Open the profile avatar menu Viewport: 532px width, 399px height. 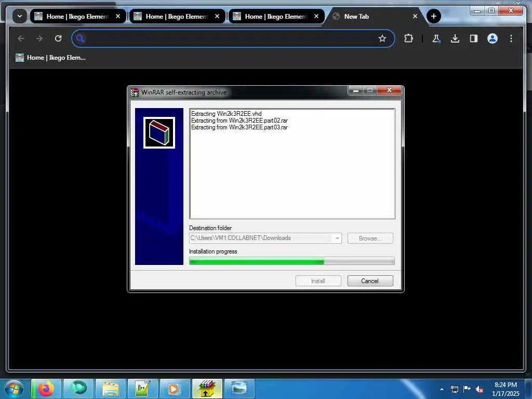pos(493,38)
